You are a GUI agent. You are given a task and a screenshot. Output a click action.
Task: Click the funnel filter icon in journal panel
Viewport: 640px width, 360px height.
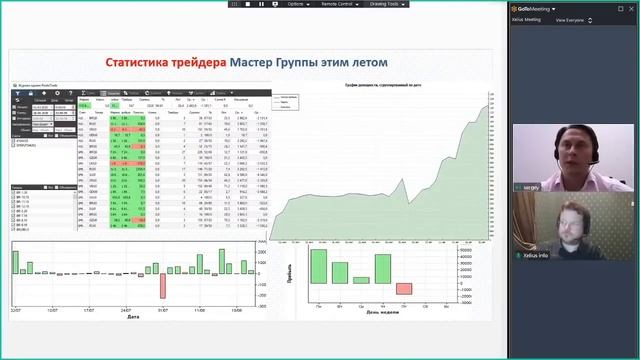[x=18, y=93]
